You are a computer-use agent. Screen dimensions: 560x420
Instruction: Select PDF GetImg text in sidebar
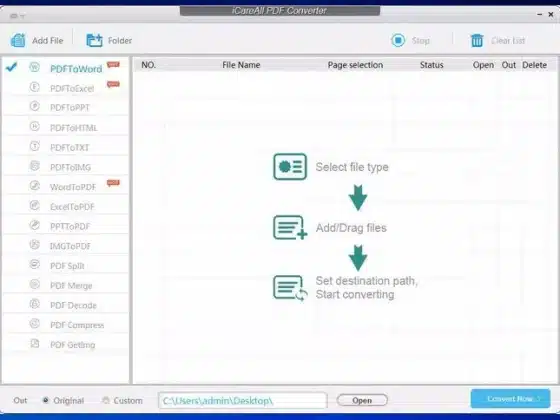(x=73, y=345)
